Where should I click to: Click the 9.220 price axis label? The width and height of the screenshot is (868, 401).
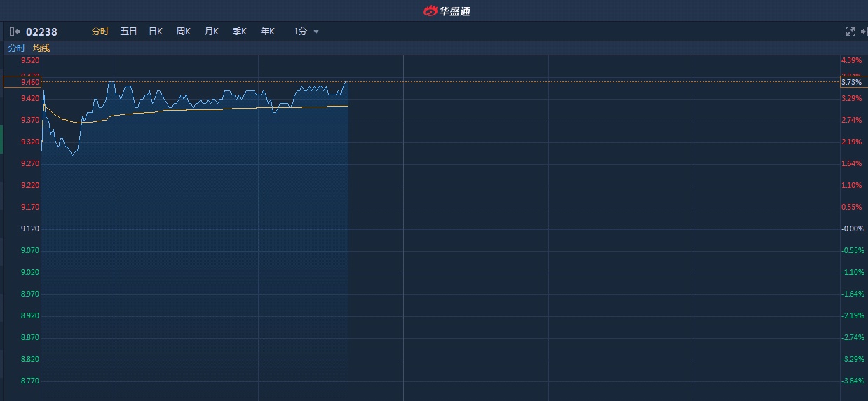(30, 186)
